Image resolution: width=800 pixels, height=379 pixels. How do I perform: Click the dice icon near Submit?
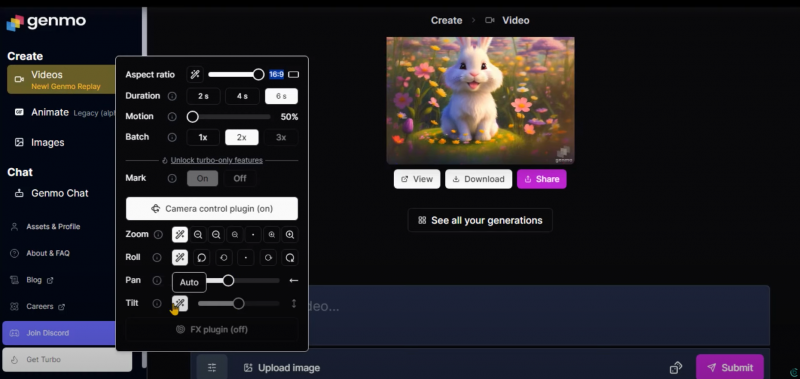coord(676,367)
